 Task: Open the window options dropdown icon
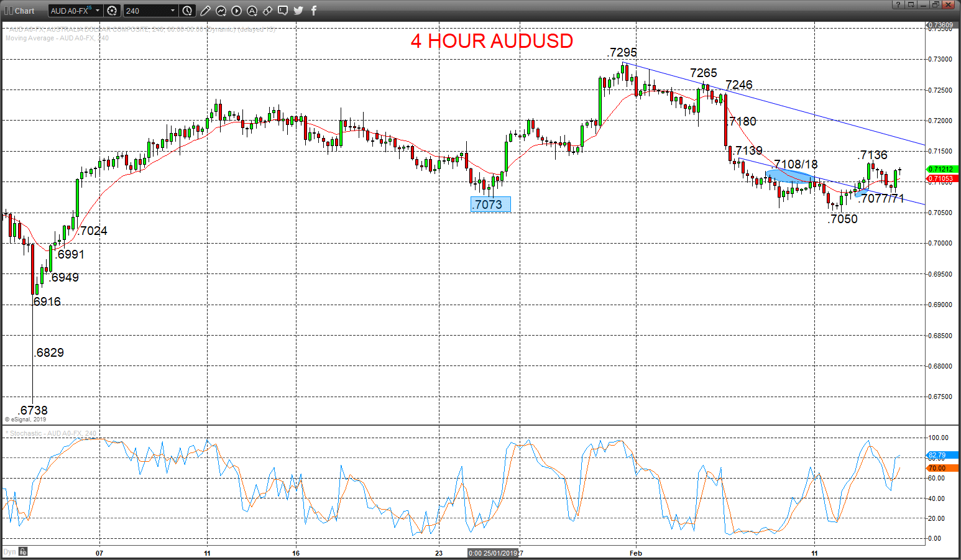click(911, 5)
